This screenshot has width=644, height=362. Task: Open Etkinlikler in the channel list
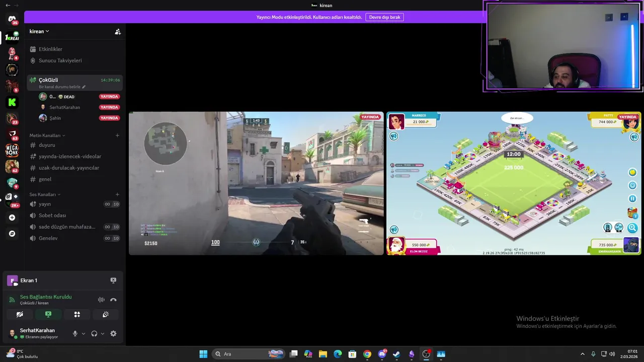click(74, 49)
